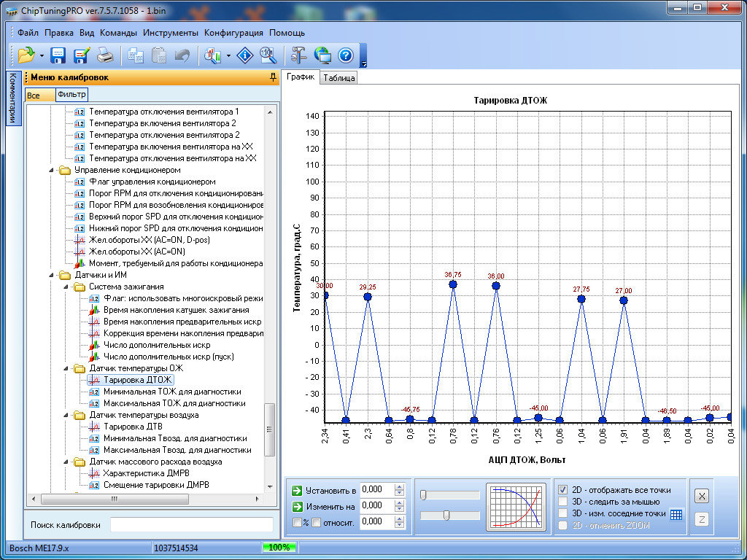
Task: Open the blue diamond info icon
Action: [246, 55]
